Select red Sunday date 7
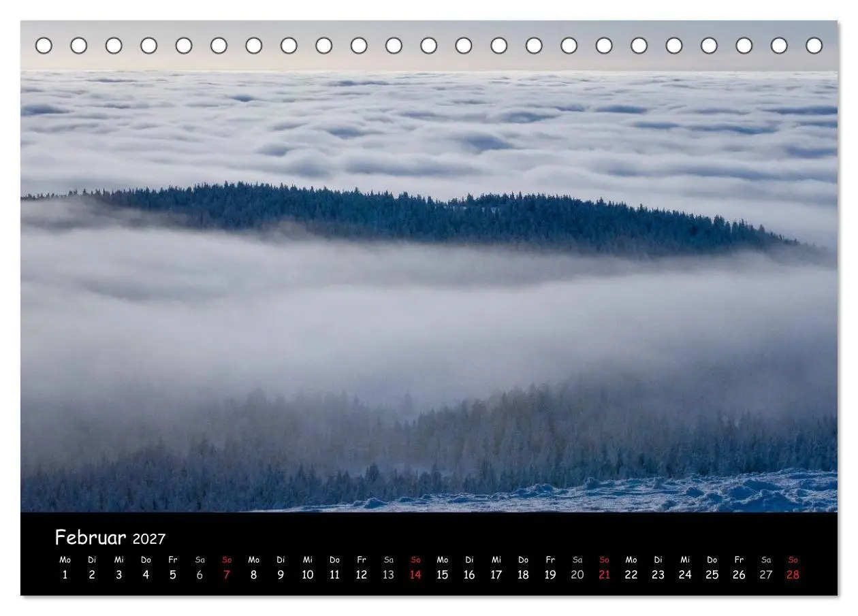 [227, 574]
